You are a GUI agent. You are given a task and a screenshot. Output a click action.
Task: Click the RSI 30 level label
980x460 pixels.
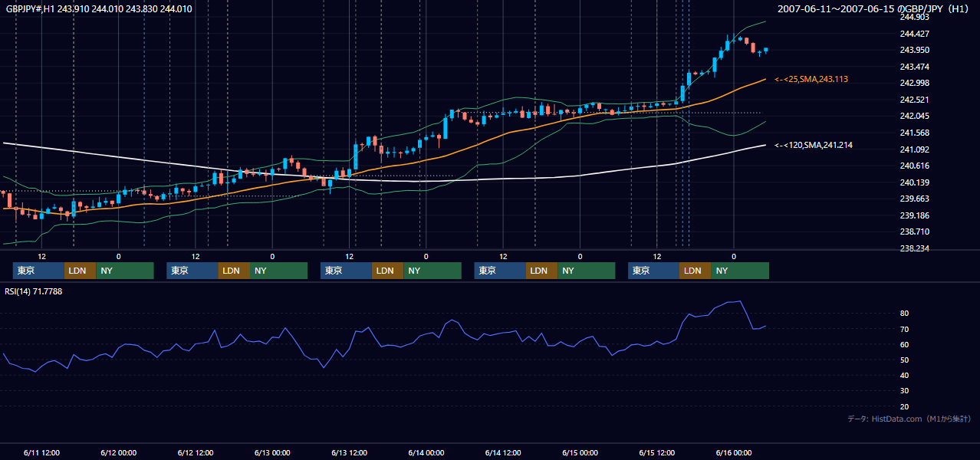[905, 391]
